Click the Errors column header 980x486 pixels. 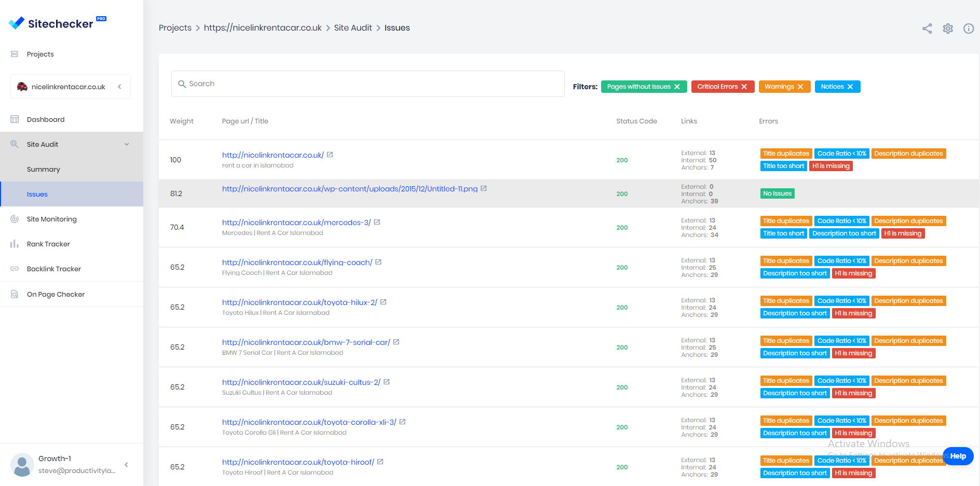tap(768, 121)
